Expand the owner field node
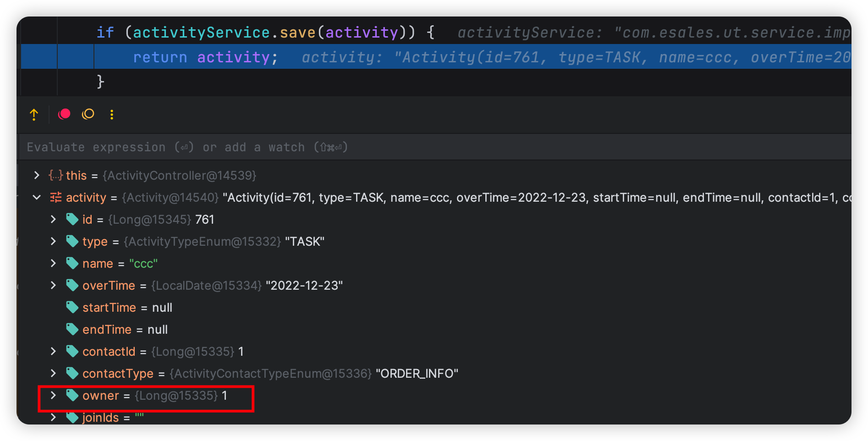The image size is (868, 441). (x=53, y=395)
